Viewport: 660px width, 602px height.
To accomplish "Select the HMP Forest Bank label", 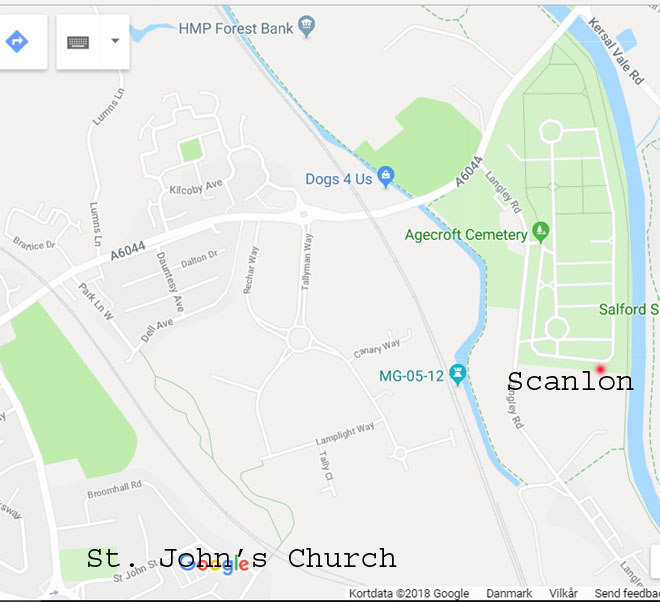I will [236, 29].
